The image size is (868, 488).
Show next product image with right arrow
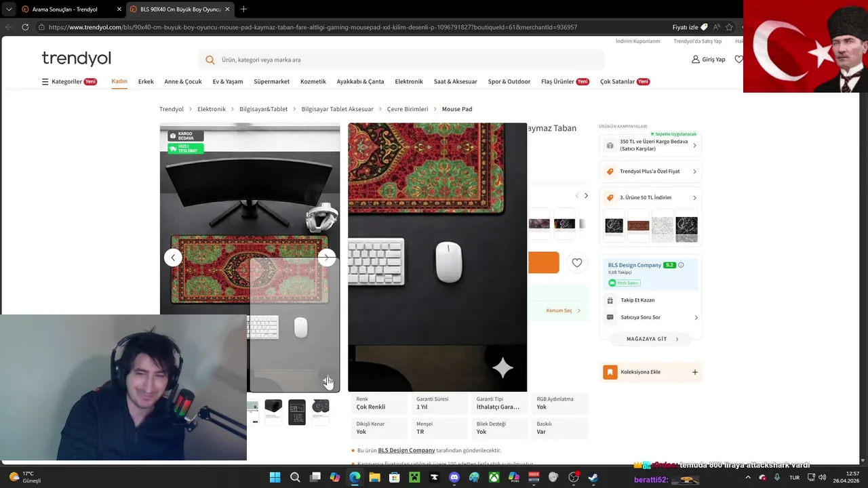coord(327,258)
